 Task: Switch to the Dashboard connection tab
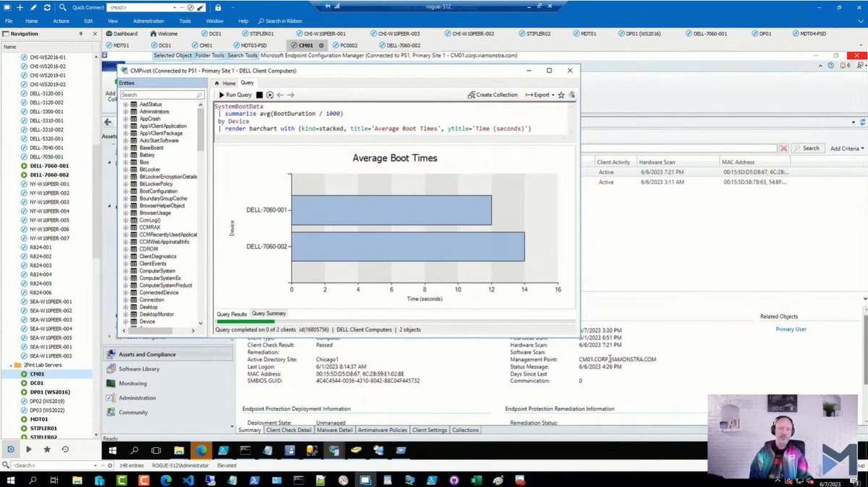[x=121, y=33]
